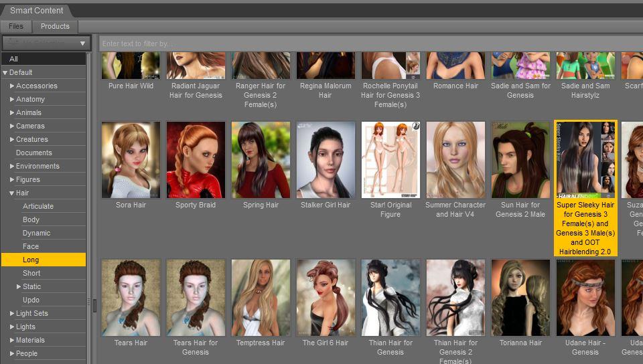This screenshot has width=643, height=364.
Task: Open the Pure Hair Wild product
Action: click(131, 66)
